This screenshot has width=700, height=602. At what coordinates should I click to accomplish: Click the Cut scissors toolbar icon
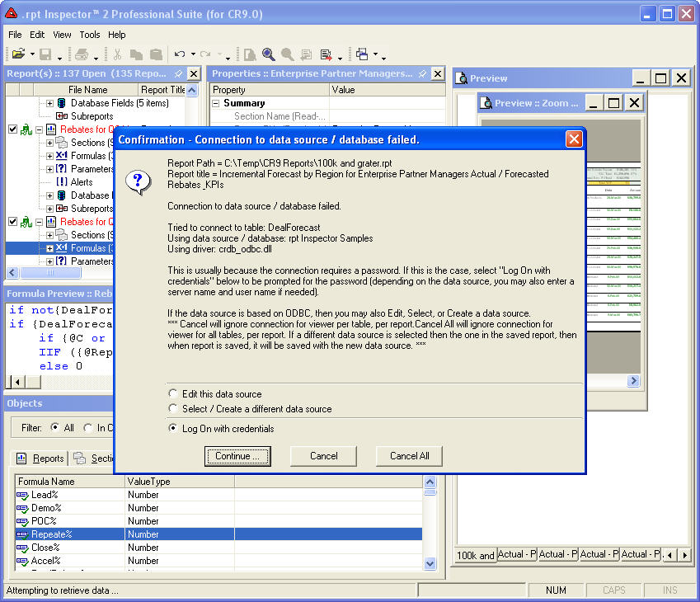[117, 54]
